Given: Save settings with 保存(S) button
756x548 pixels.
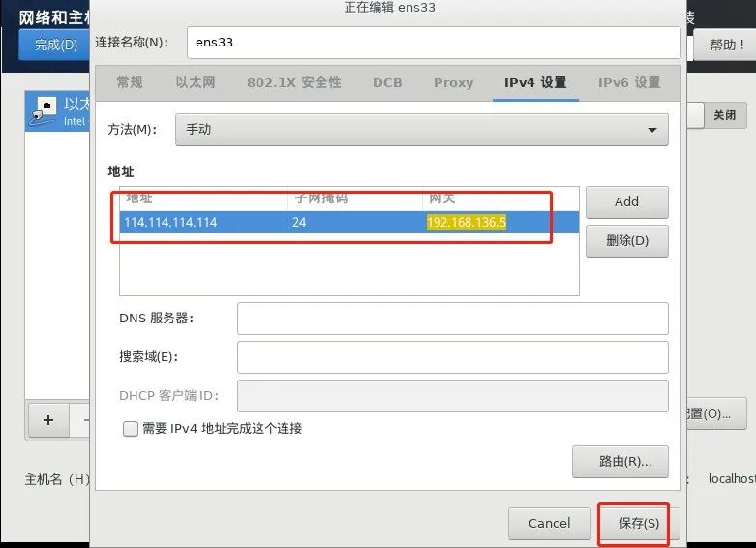Looking at the screenshot, I should coord(639,524).
